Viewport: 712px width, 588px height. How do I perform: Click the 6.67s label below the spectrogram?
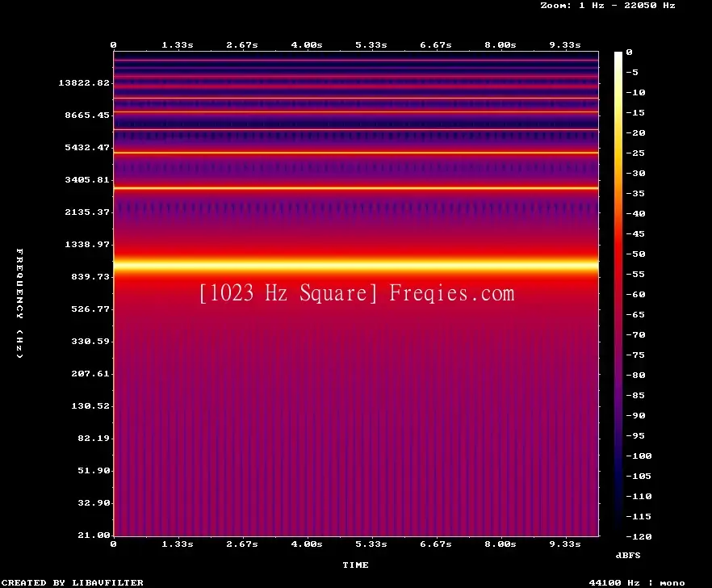[435, 544]
